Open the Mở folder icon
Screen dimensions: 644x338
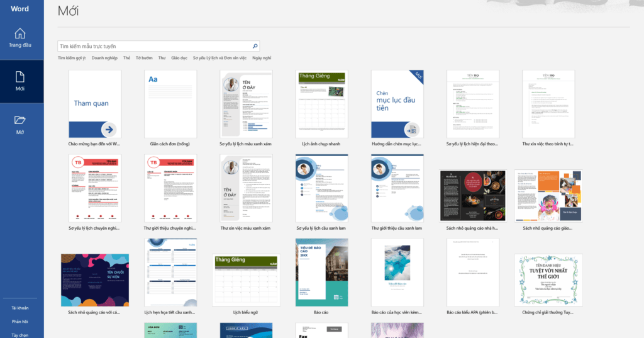20,120
